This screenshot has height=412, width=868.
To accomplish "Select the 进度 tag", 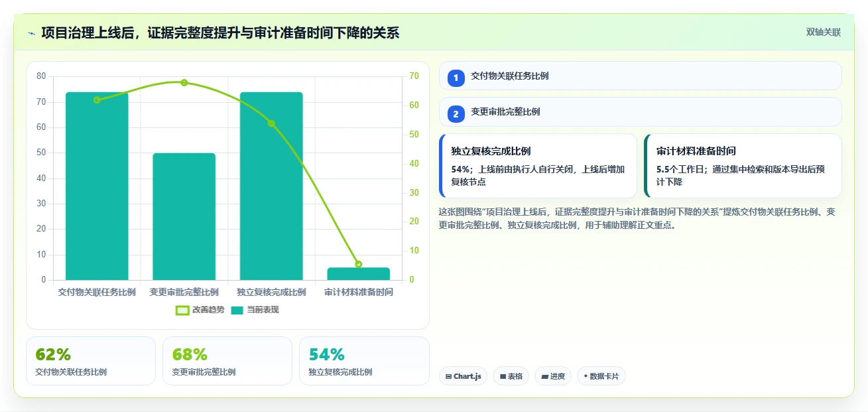I will click(x=553, y=376).
